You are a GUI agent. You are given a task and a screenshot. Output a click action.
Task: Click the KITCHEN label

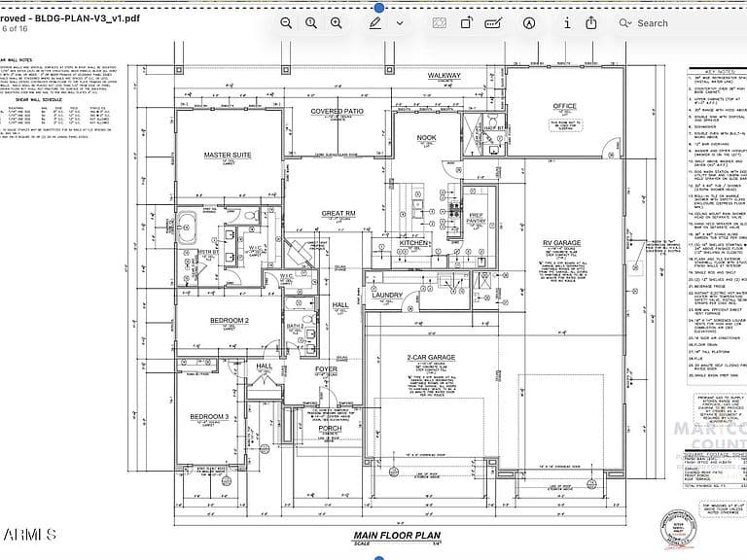pos(413,243)
